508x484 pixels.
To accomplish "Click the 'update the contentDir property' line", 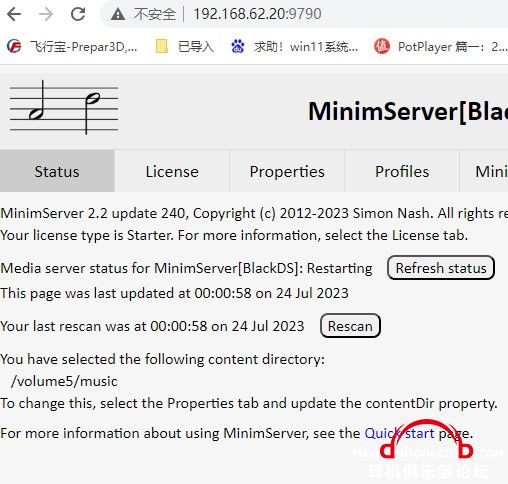I will coord(249,403).
